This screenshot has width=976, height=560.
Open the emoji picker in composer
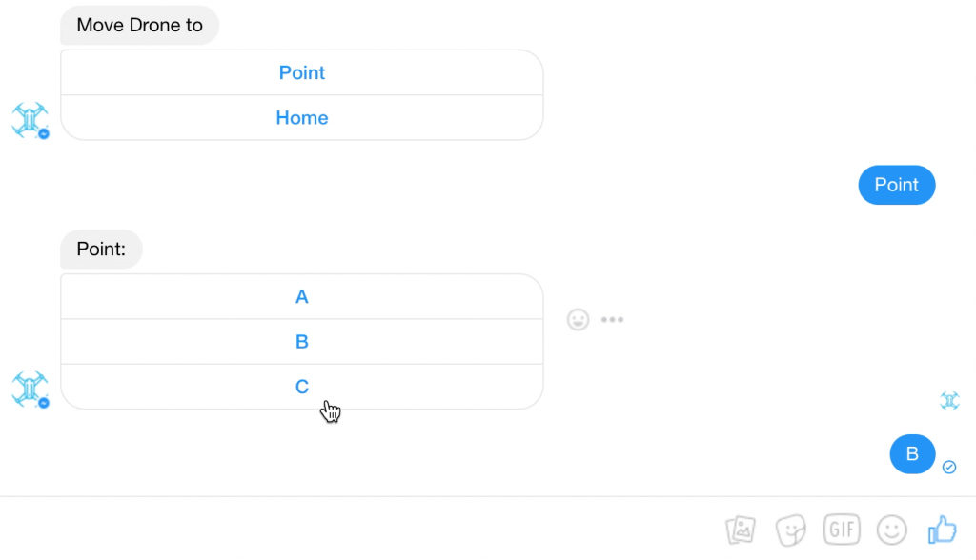892,529
